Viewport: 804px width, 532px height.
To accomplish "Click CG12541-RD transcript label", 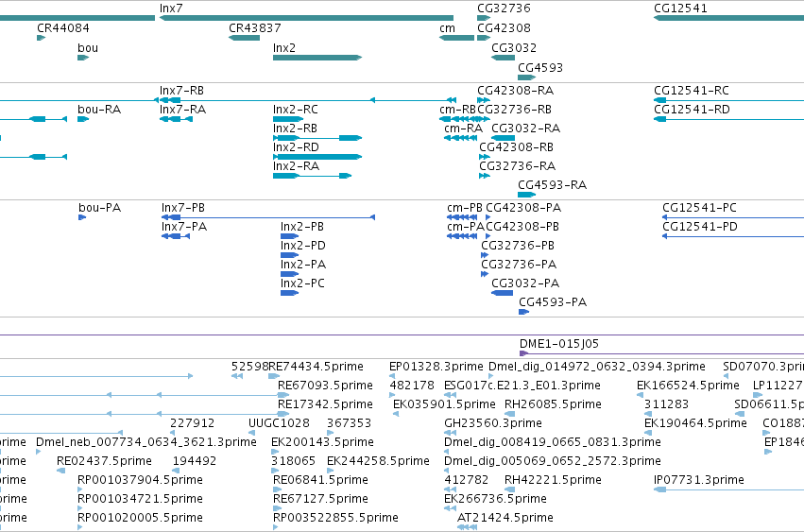I will pos(692,110).
